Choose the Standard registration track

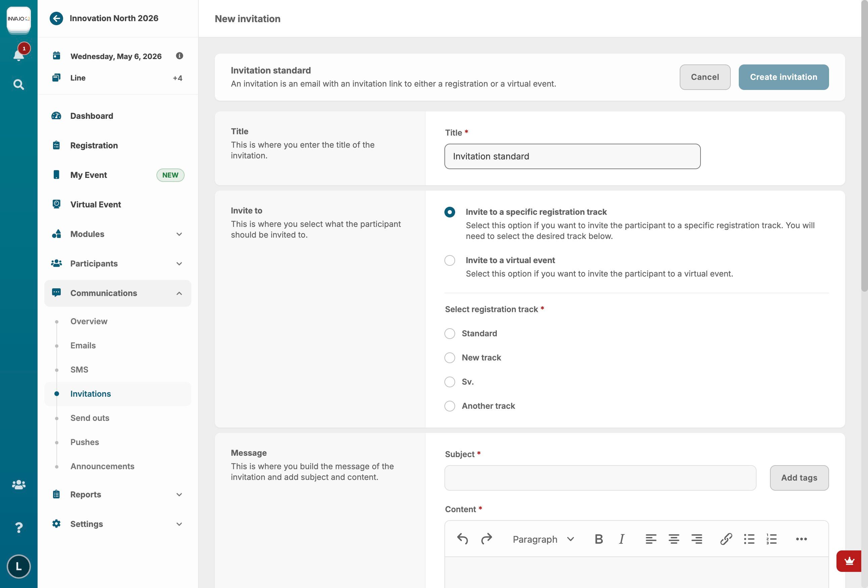pos(450,334)
